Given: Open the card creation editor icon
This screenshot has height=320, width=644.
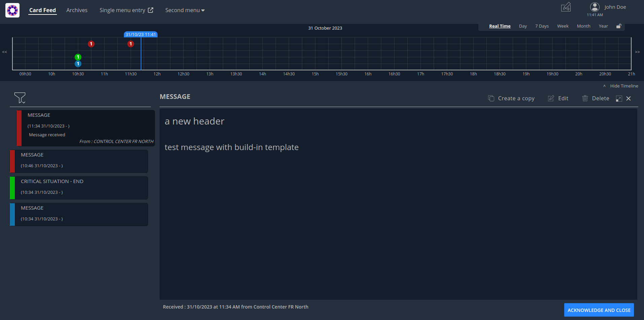Looking at the screenshot, I should coord(566,7).
